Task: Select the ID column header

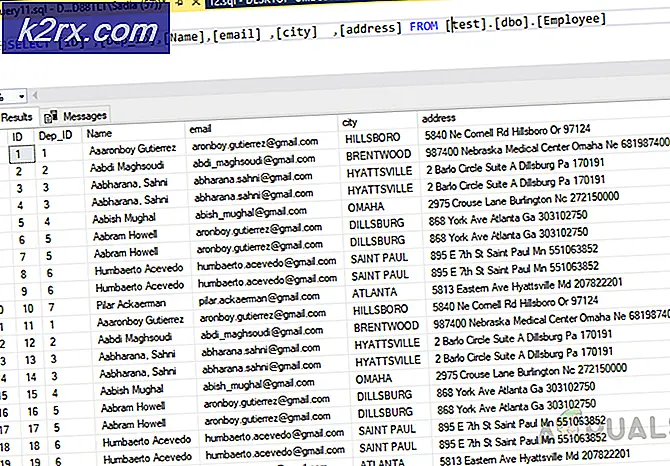Action: 18,137
